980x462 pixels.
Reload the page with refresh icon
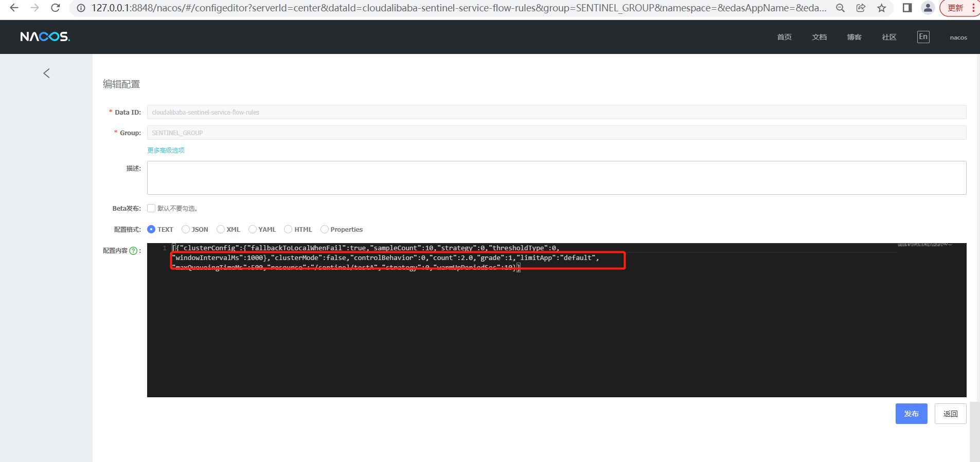[56, 8]
